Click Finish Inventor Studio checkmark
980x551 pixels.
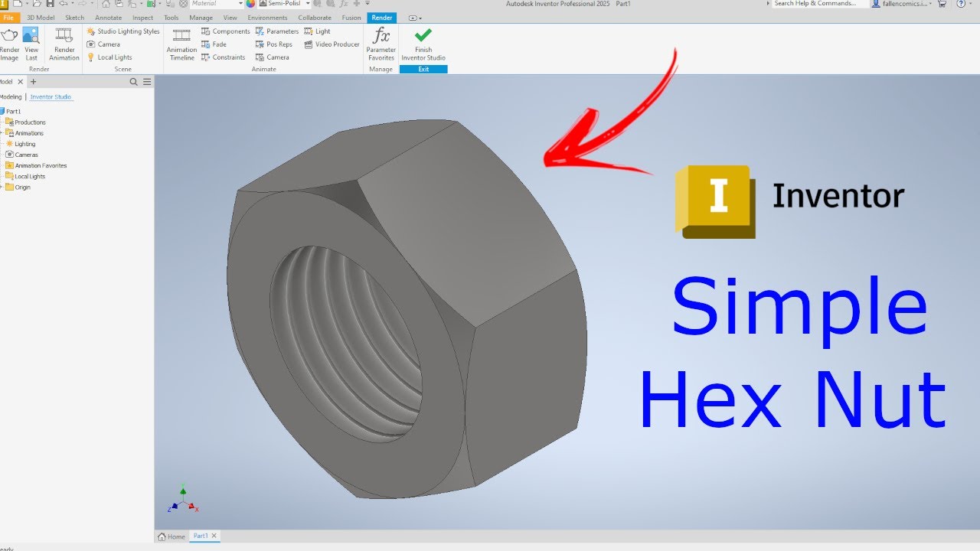tap(423, 34)
